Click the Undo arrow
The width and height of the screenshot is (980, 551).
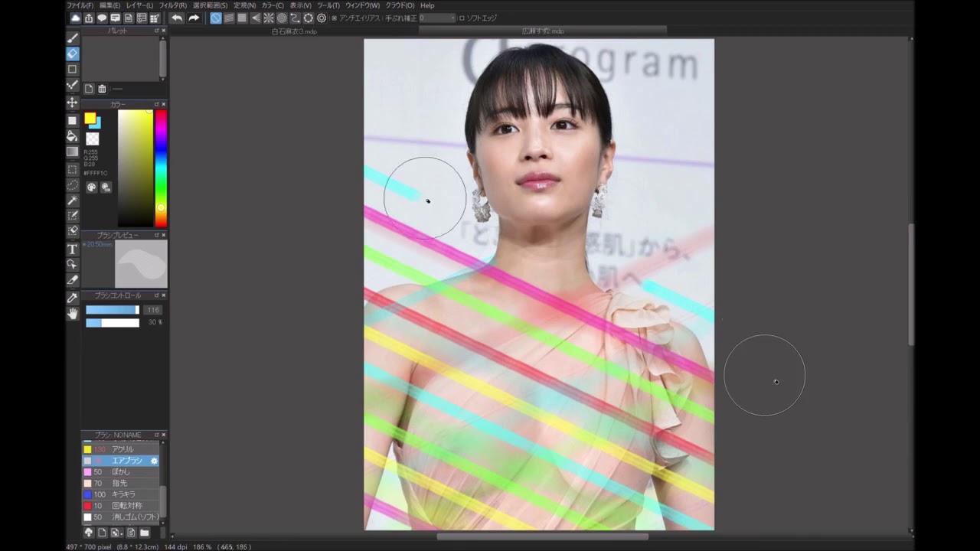pos(177,18)
